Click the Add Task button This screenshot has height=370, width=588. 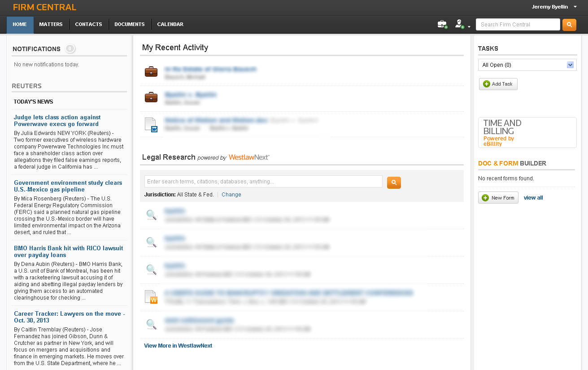pos(498,84)
